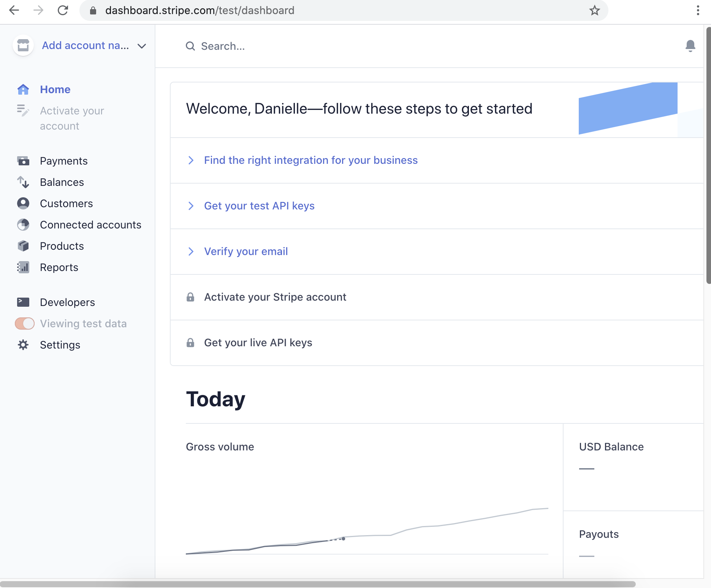Expand Verify your email step chevron
The height and width of the screenshot is (588, 711).
click(x=191, y=252)
